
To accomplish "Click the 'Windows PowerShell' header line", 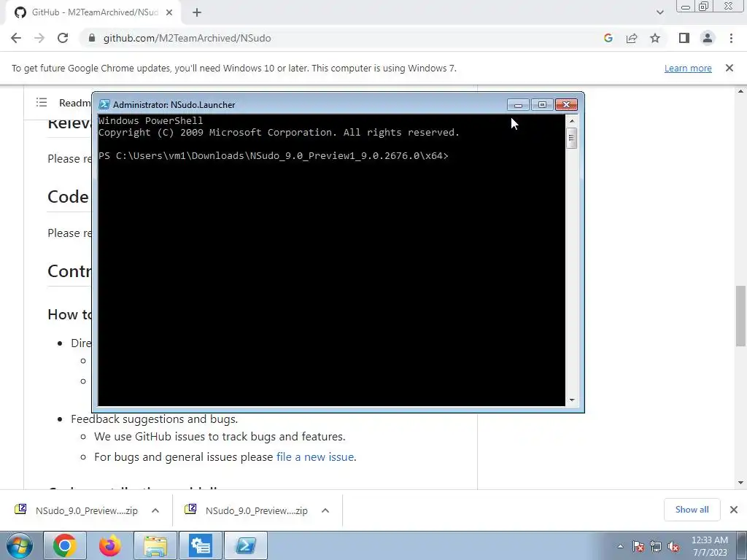I will pyautogui.click(x=150, y=120).
